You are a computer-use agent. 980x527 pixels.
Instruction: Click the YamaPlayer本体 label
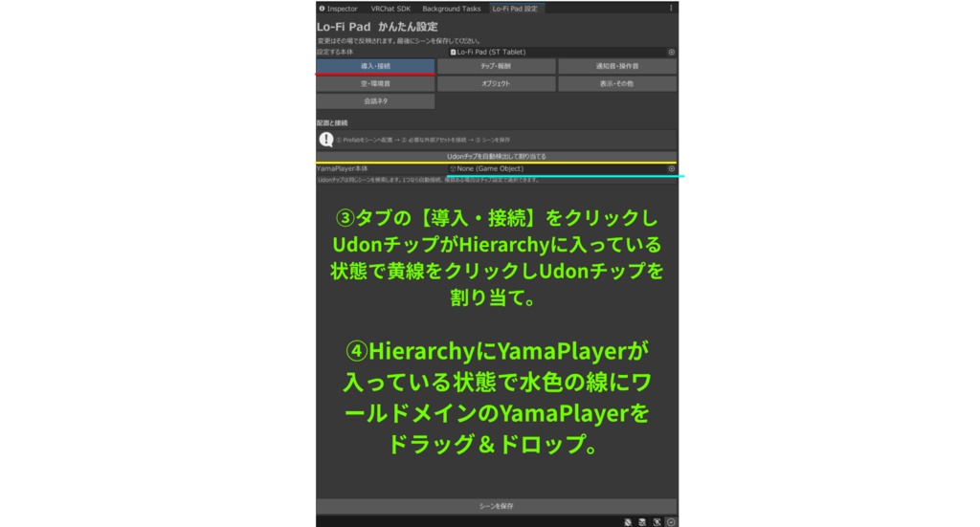[342, 168]
